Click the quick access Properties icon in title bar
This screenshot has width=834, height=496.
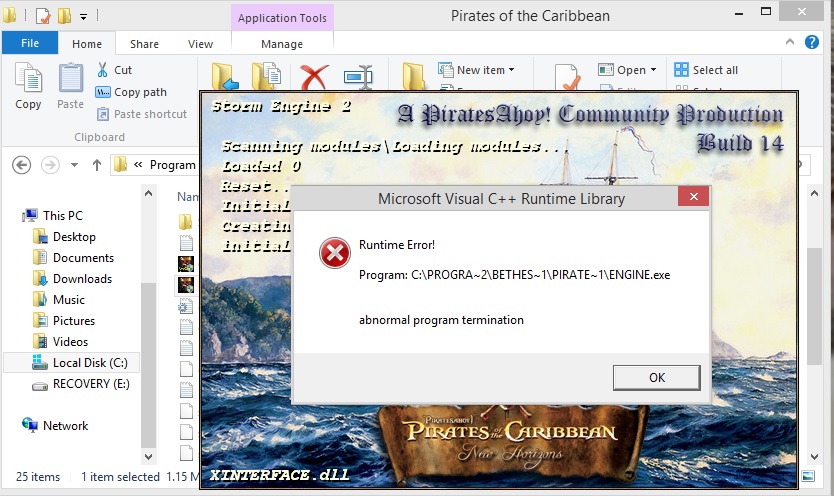click(x=43, y=16)
